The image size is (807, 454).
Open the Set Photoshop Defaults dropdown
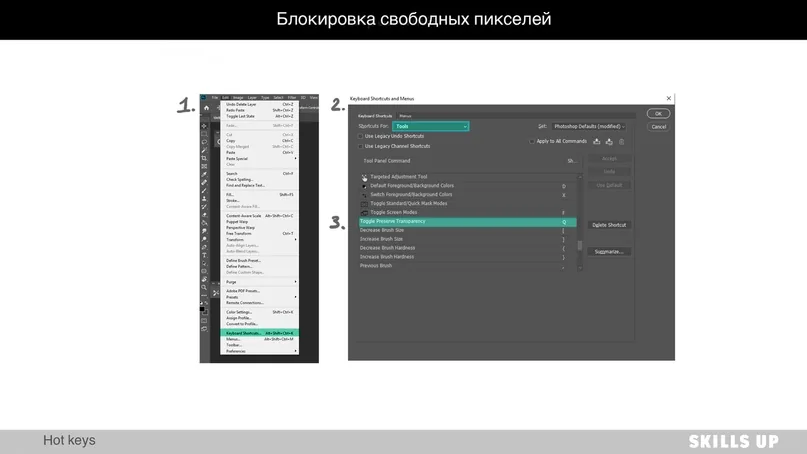(x=589, y=126)
